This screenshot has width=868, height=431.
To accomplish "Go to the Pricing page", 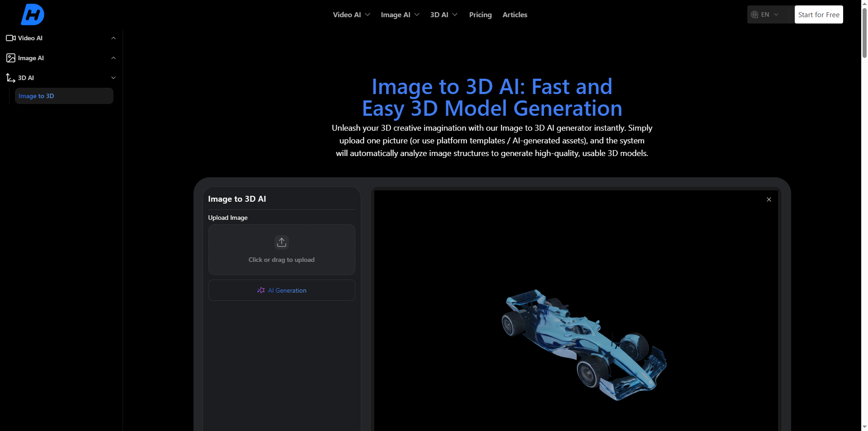I will point(480,14).
